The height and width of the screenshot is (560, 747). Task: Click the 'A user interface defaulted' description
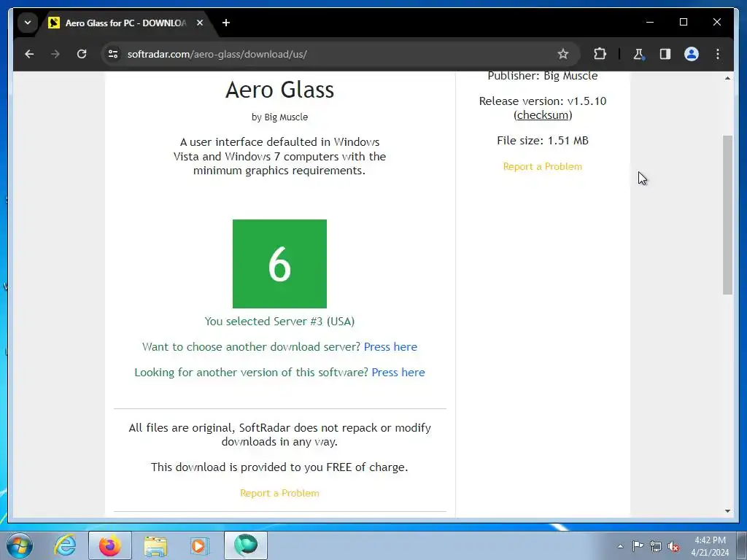279,156
